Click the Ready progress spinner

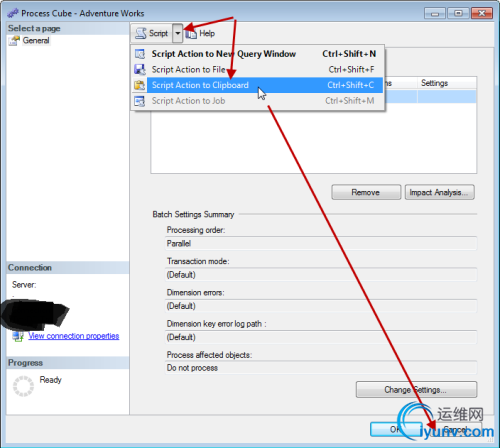coord(23,386)
